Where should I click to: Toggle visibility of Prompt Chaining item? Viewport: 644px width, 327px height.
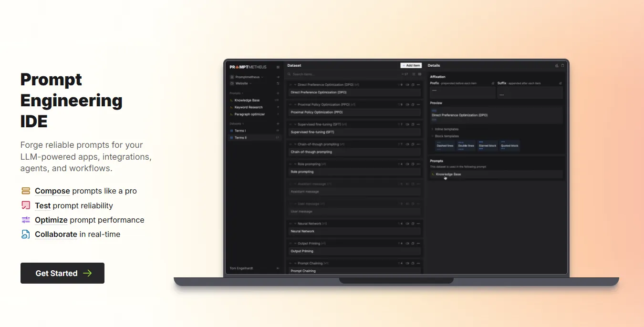[x=407, y=263]
